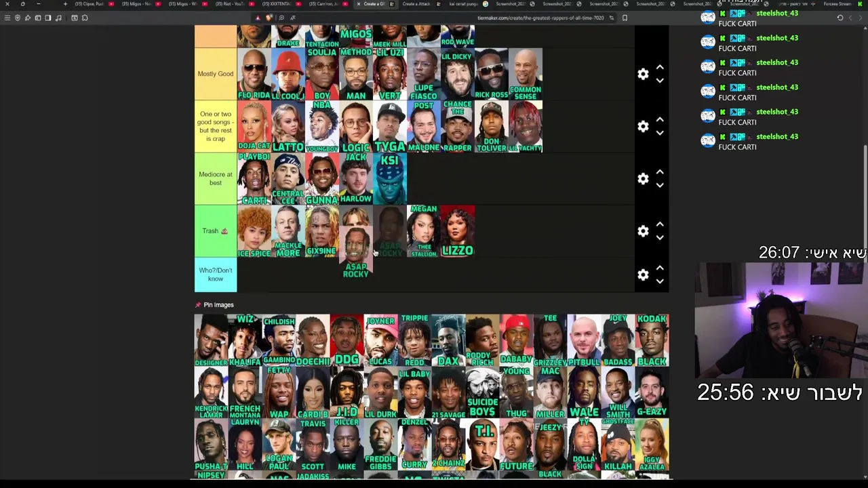Select the Rick Ross image
Viewport: 868px width, 488px height.
click(492, 74)
